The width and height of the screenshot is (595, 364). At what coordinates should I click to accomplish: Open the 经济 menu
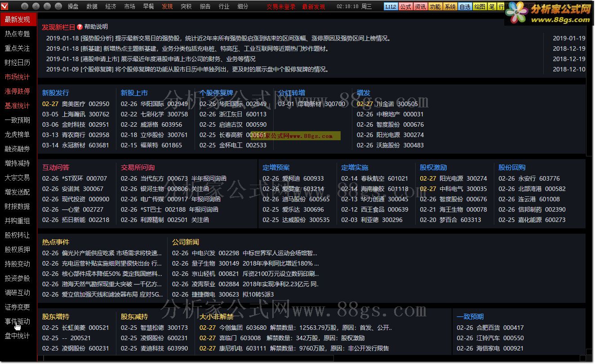pos(111,7)
